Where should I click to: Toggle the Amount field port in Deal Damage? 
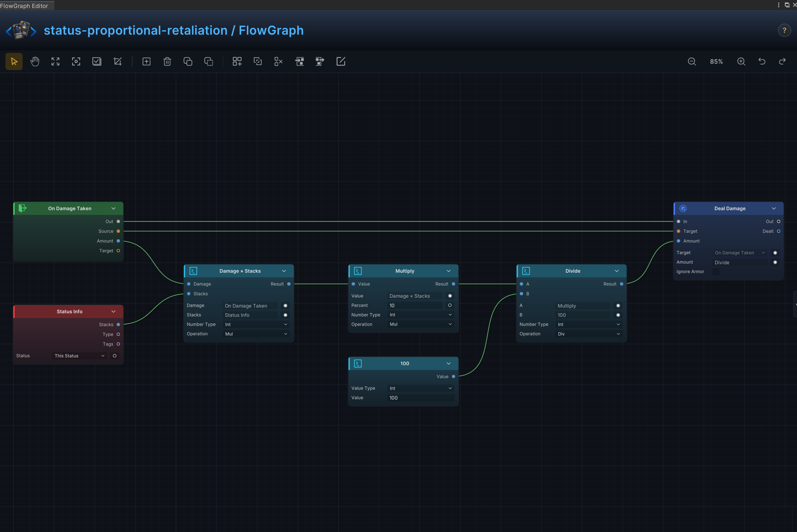(x=775, y=262)
